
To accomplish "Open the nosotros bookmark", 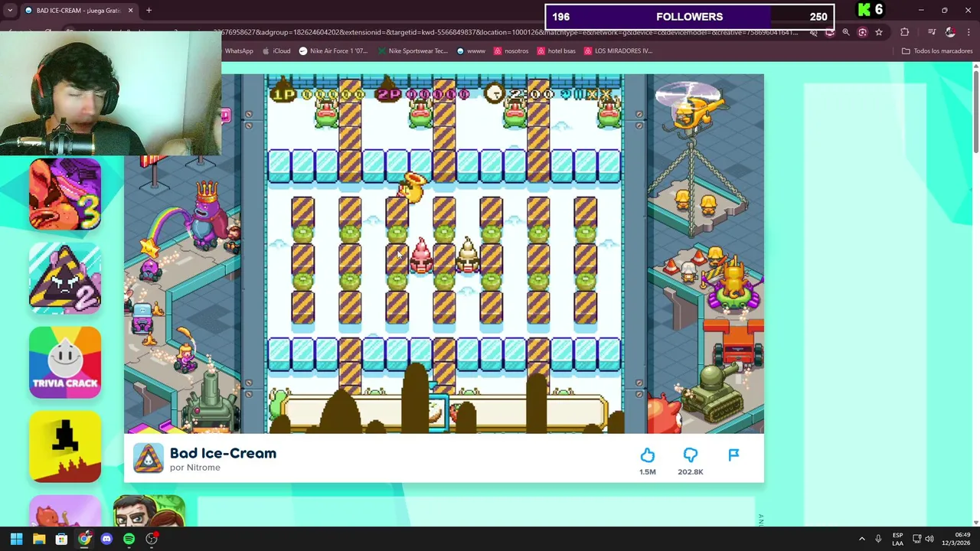I will click(x=511, y=51).
